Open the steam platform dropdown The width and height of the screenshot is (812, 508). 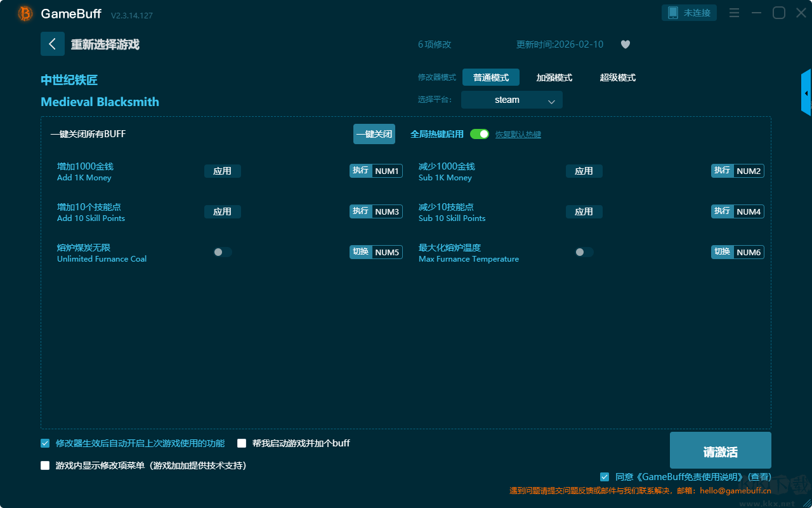click(x=511, y=100)
